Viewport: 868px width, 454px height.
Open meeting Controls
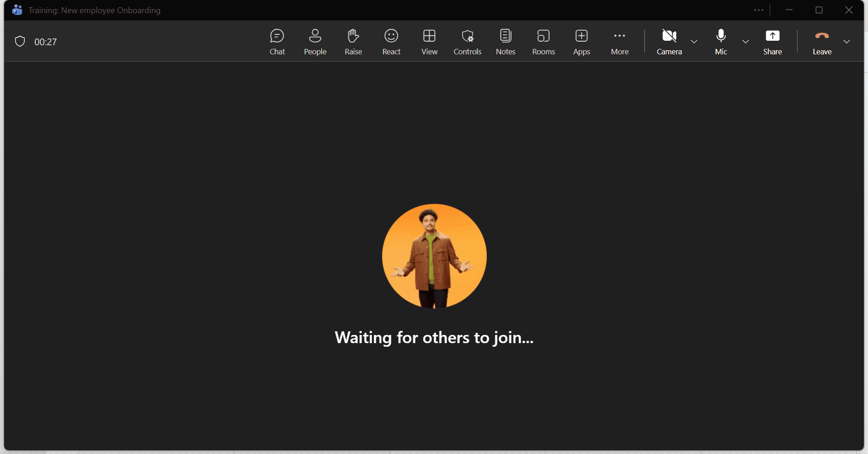[x=467, y=42]
